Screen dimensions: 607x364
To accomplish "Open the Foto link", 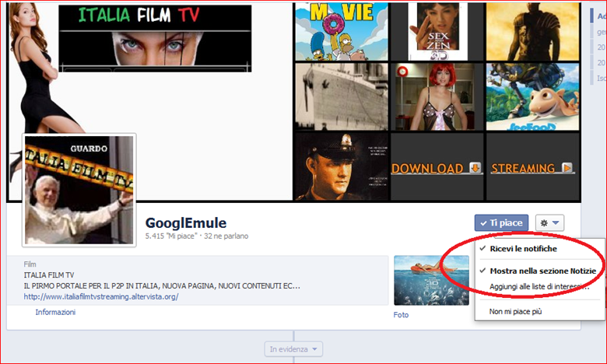I will pos(401,315).
